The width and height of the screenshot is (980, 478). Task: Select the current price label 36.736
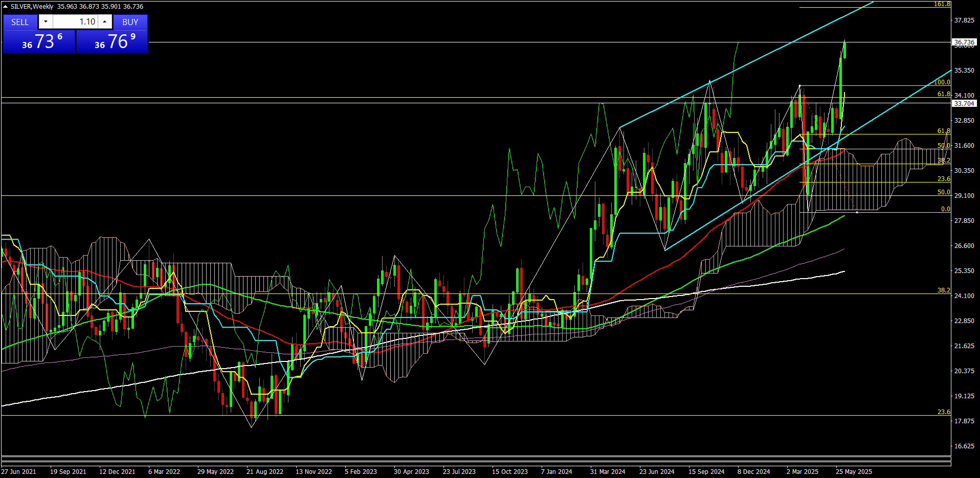pyautogui.click(x=964, y=42)
